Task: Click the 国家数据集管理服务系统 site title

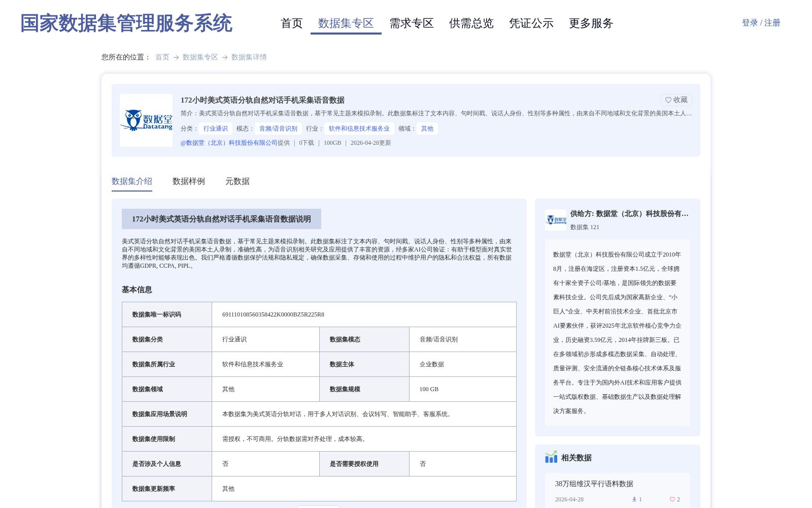Action: [126, 23]
